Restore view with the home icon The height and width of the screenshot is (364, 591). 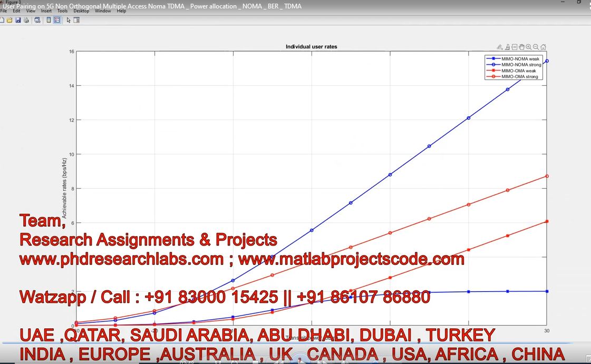click(543, 47)
